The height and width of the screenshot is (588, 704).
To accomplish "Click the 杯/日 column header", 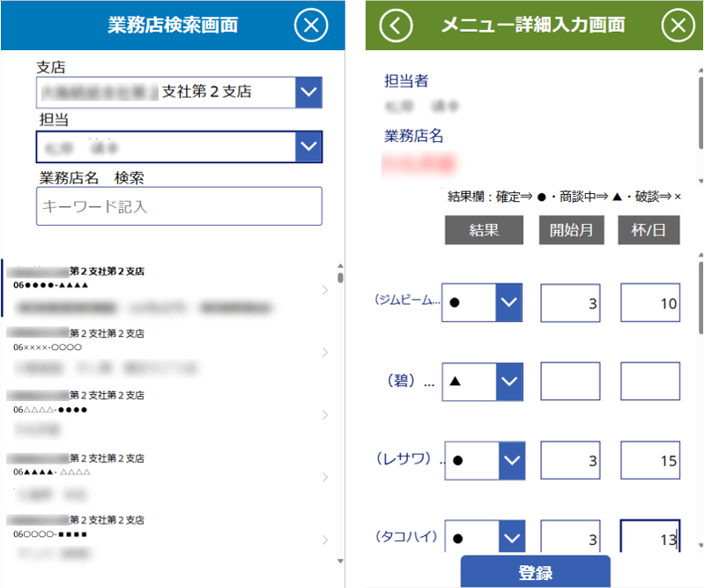I will 648,230.
